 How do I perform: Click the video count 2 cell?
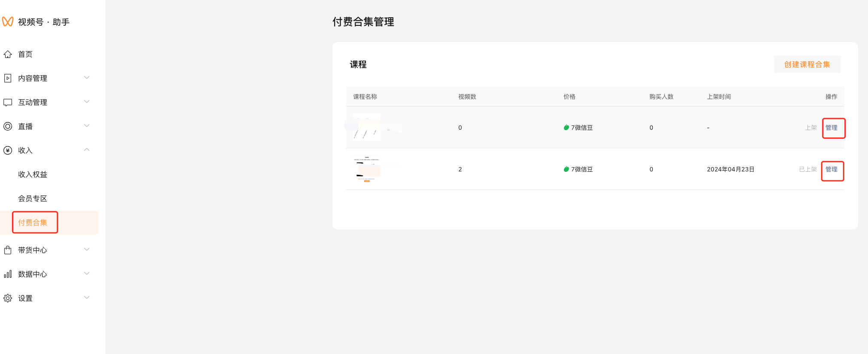pos(460,169)
